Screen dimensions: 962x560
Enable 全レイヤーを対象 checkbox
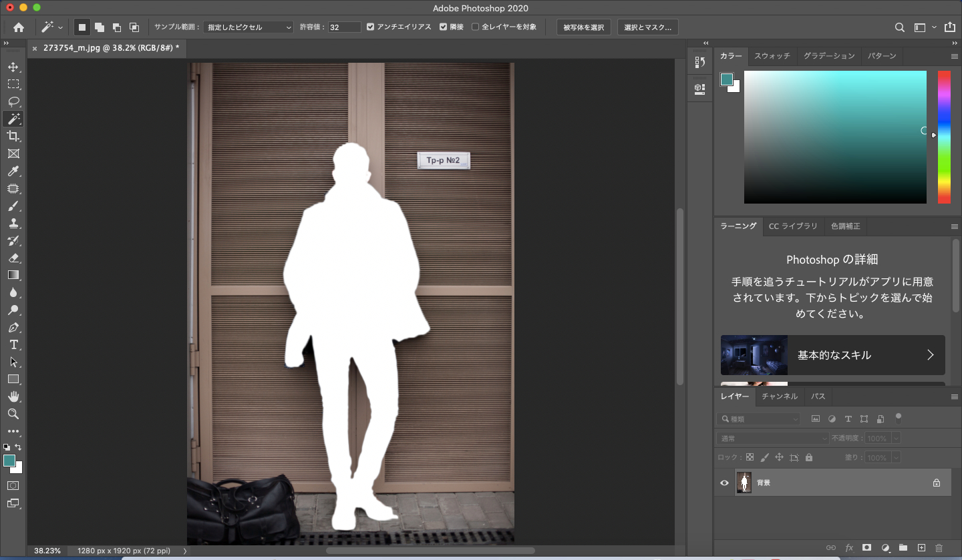click(476, 27)
